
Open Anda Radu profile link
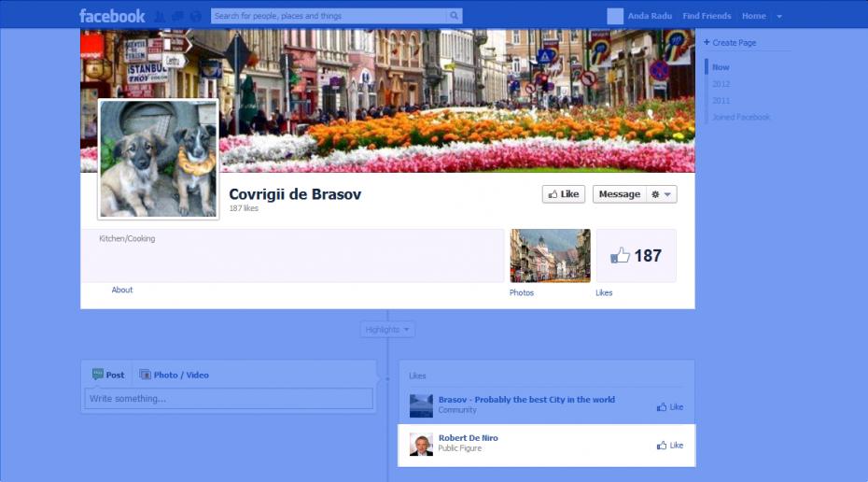point(650,16)
